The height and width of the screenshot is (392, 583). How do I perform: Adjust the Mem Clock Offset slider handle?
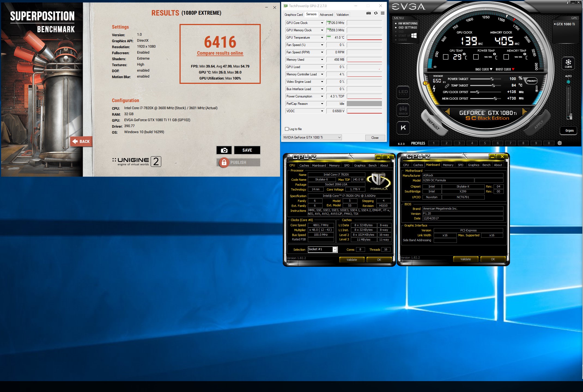pos(495,99)
